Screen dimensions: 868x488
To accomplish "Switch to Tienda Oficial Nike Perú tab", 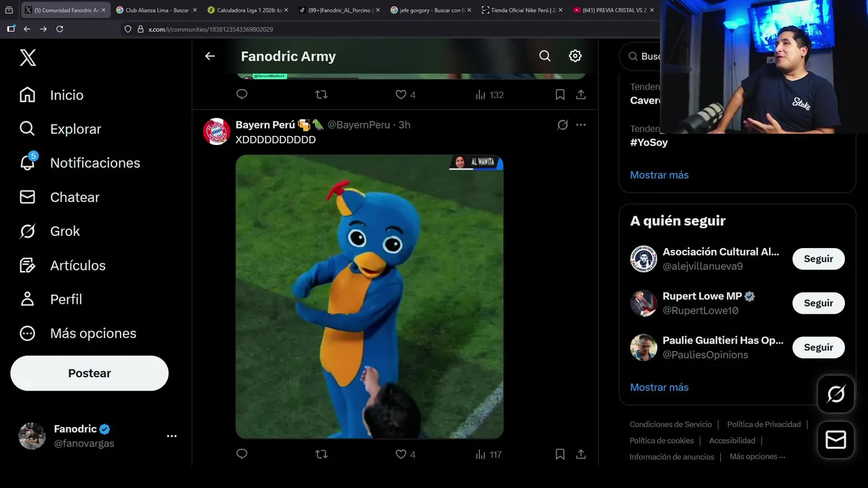I will [521, 10].
